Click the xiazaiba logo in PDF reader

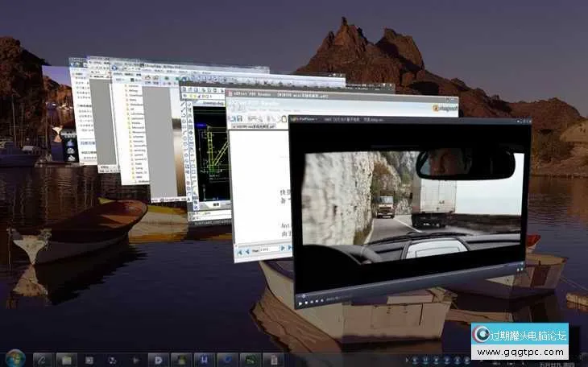tap(445, 107)
